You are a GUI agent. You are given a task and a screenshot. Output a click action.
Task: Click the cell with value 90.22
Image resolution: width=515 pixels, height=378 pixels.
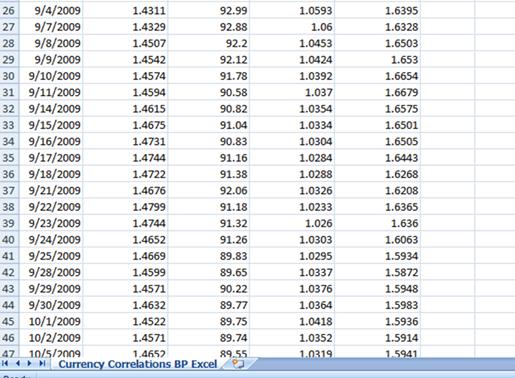click(209, 288)
